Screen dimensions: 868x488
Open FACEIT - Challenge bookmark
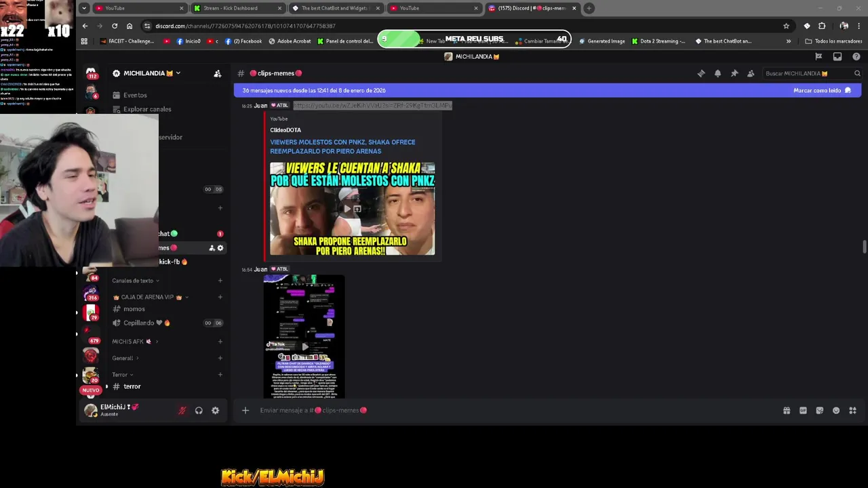coord(127,41)
